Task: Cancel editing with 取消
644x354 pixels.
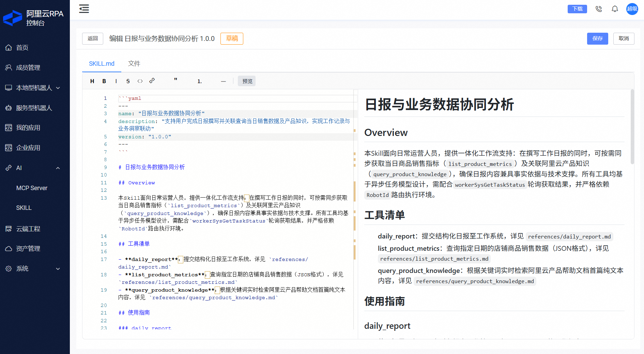Action: [624, 39]
